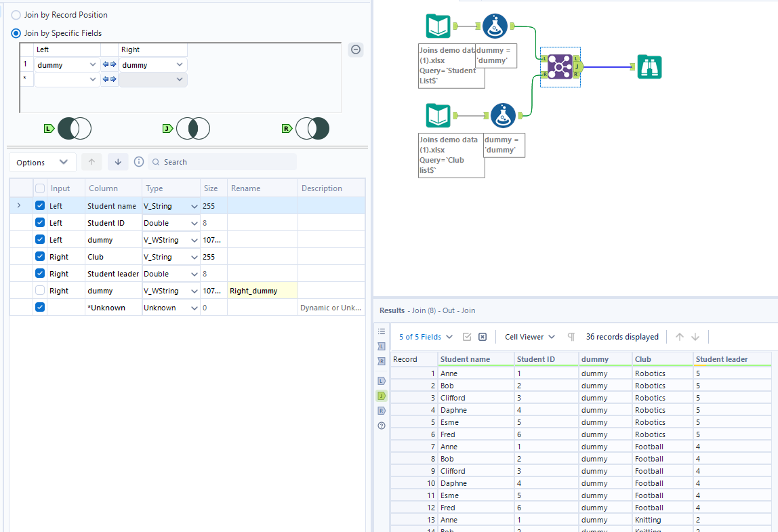Open the 5 of 5 Fields selector
This screenshot has width=778, height=532.
click(426, 337)
